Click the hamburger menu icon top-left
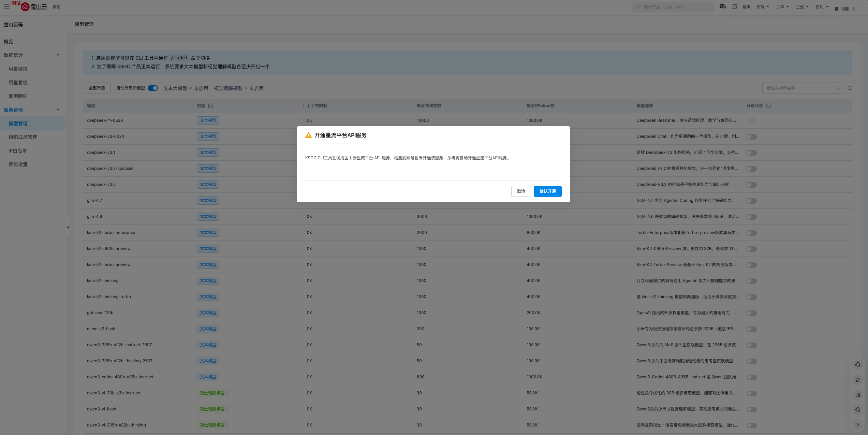Screen dimensions: 868x435 click(6, 7)
